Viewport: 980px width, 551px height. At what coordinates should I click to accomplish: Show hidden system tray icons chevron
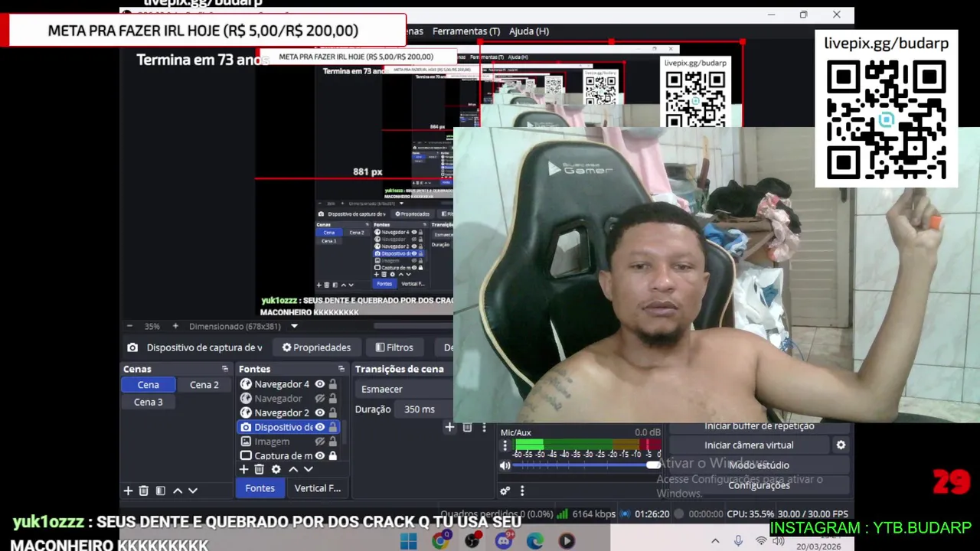(x=715, y=541)
